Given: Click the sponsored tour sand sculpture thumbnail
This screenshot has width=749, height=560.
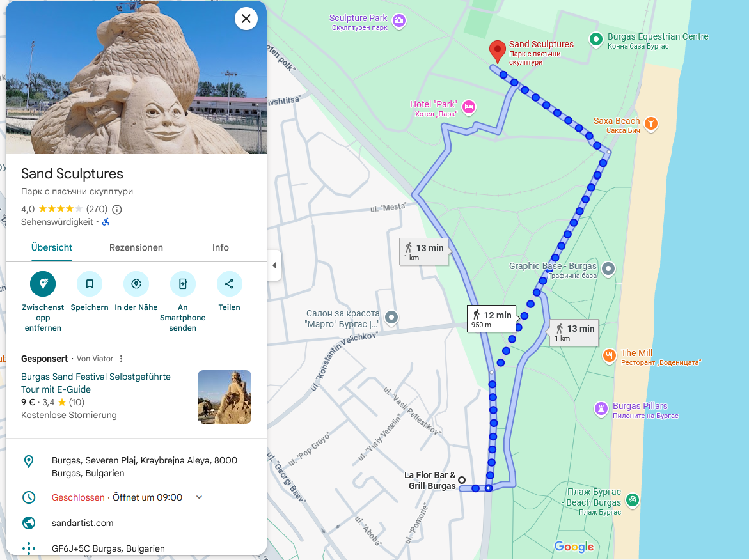Looking at the screenshot, I should pyautogui.click(x=225, y=397).
